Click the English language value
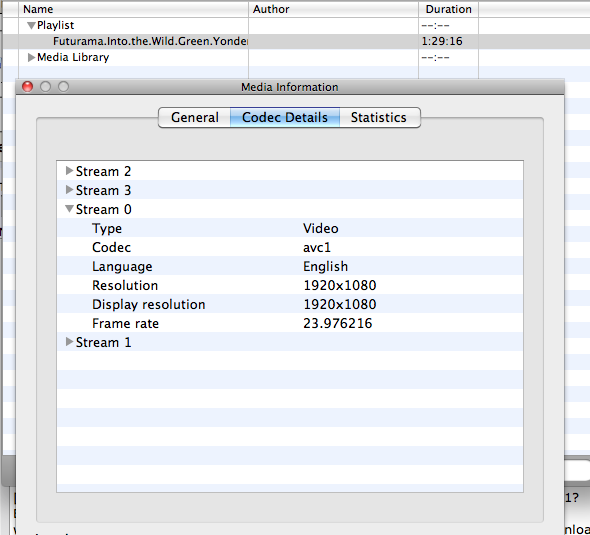 pos(325,267)
